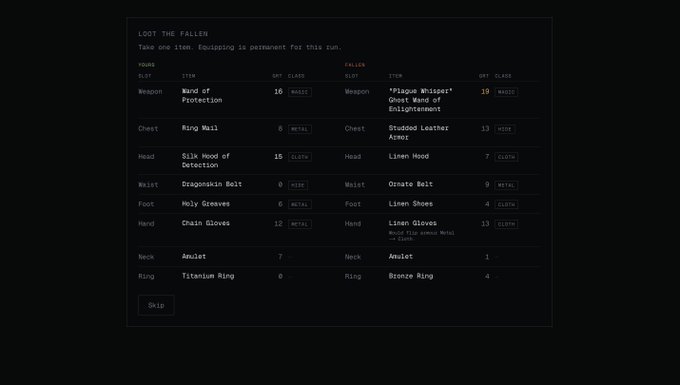This screenshot has height=385, width=680.
Task: Click the Chest slot label under Fallen
Action: point(355,129)
